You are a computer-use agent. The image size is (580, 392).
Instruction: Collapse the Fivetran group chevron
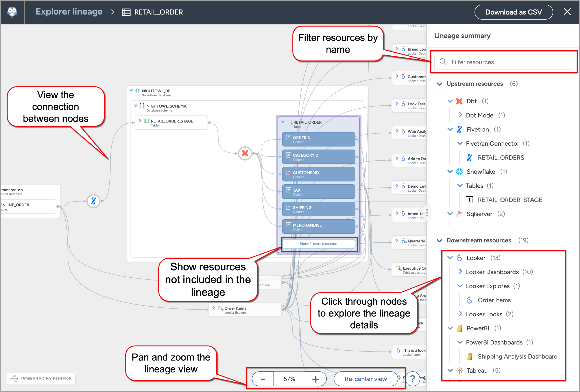click(x=450, y=129)
